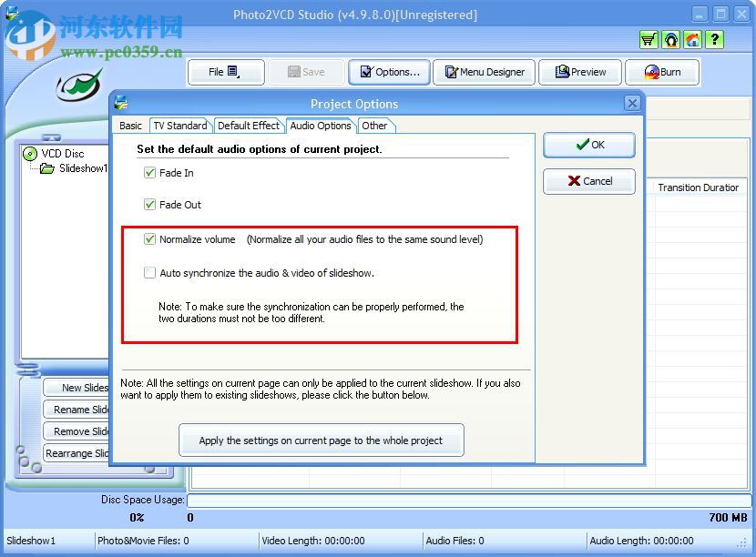
Task: Uncheck the Fade In checkbox
Action: coord(149,173)
